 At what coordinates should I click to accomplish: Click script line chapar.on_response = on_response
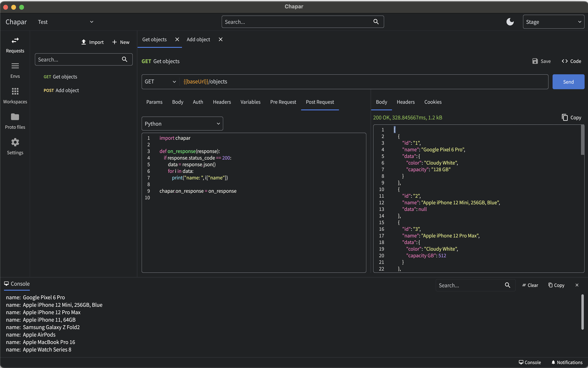click(x=198, y=191)
